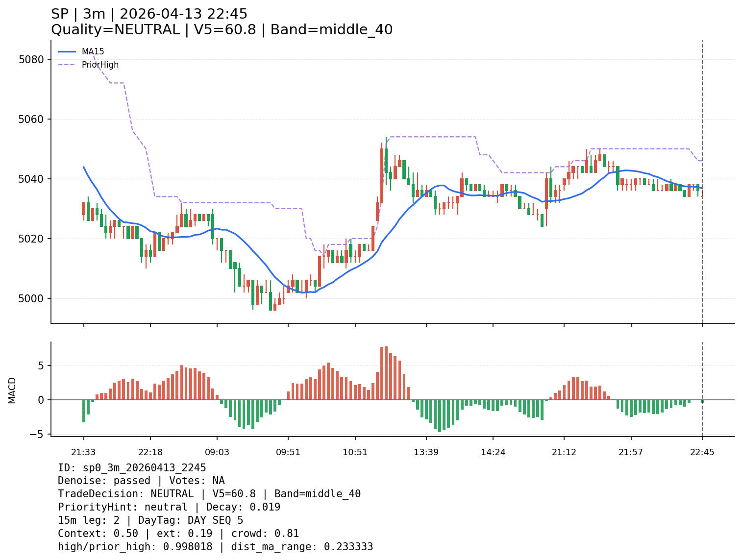The image size is (742, 560).
Task: Click the MACD axis value 5 label
Action: (41, 366)
